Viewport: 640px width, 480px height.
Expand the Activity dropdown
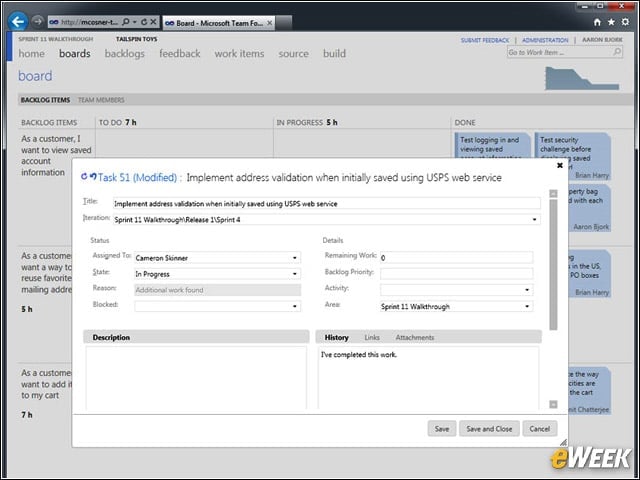click(527, 290)
